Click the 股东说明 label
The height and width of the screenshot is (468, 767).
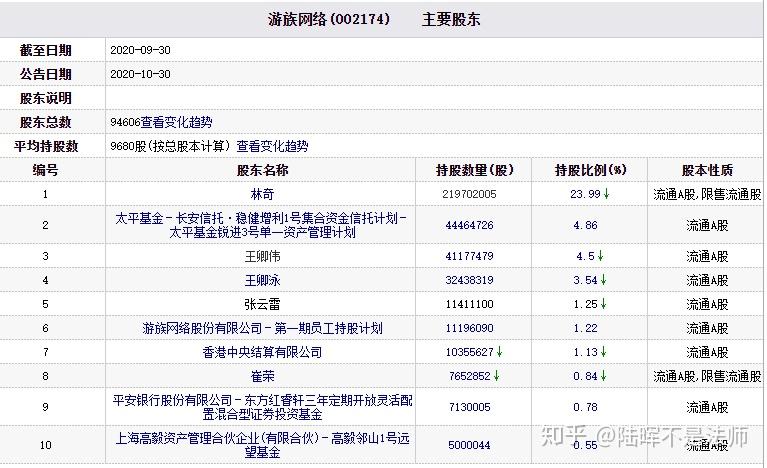pos(45,98)
